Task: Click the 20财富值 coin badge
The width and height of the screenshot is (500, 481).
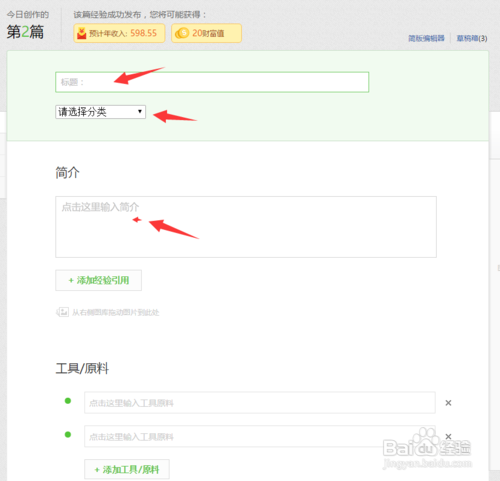Action: coord(206,33)
